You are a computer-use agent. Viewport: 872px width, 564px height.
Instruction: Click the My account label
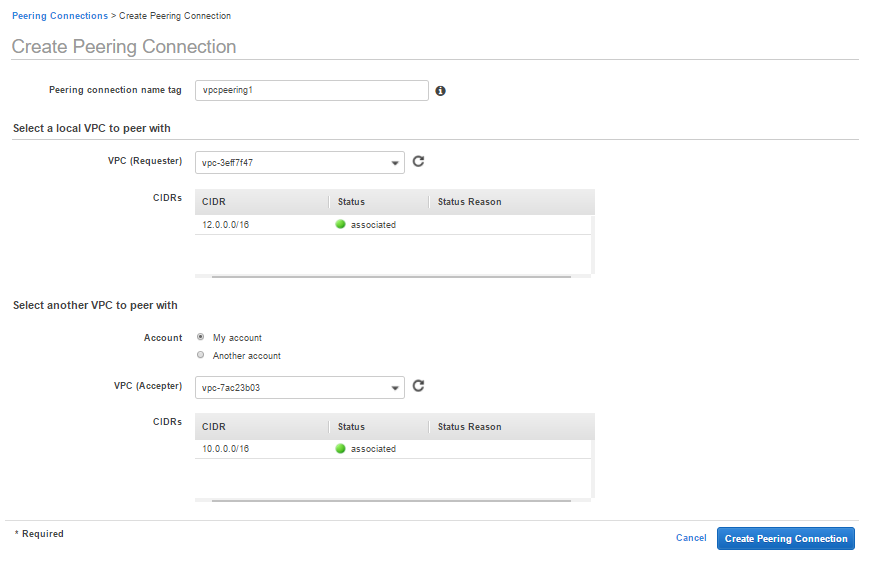(x=237, y=338)
